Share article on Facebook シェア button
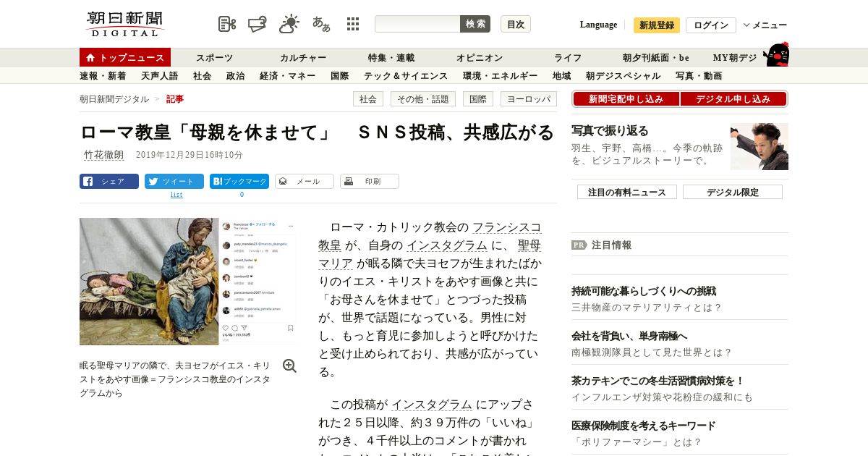 click(109, 182)
